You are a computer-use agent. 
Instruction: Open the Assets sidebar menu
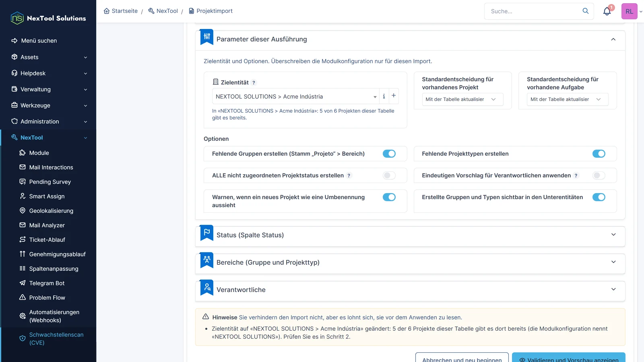click(48, 57)
